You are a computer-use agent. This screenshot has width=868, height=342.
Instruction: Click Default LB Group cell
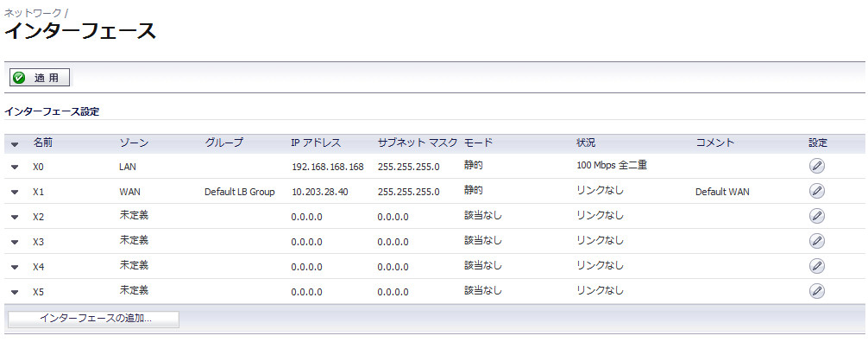pos(239,192)
